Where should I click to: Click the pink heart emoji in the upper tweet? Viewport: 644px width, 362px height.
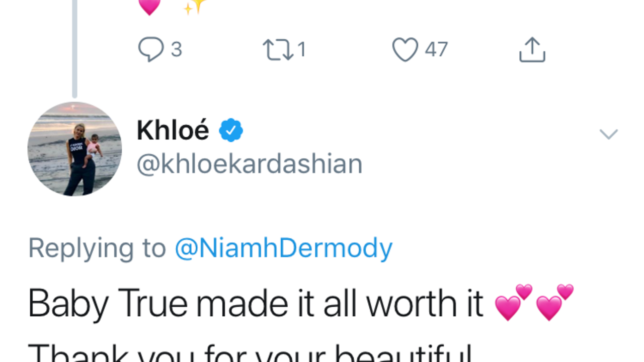click(149, 6)
